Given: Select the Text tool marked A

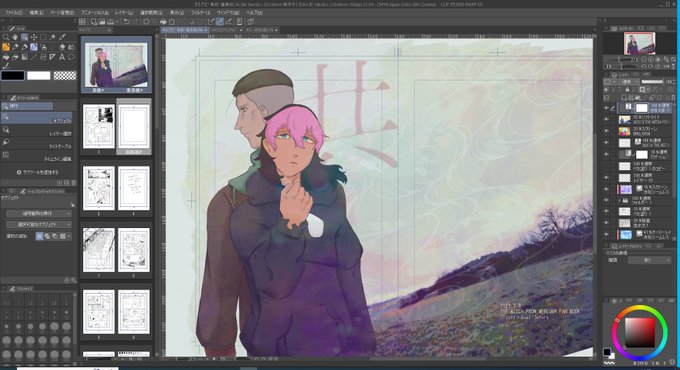Looking at the screenshot, I should (62, 57).
